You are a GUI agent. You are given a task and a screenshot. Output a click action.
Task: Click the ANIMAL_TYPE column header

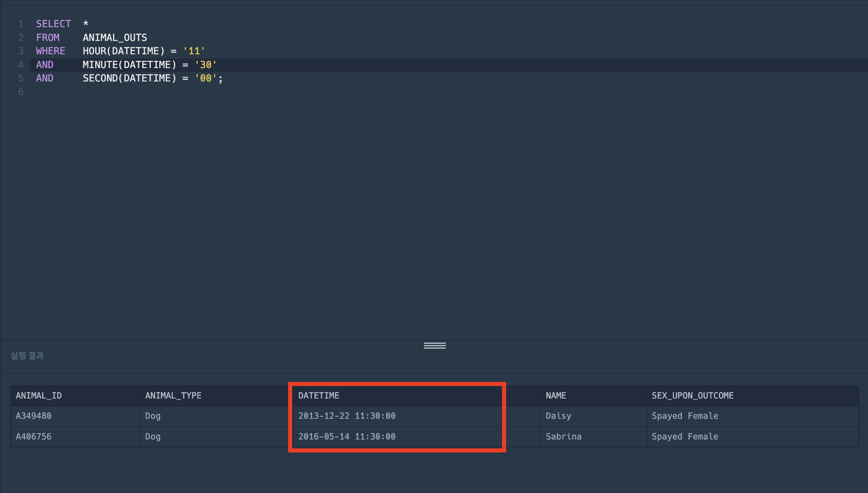pos(173,396)
